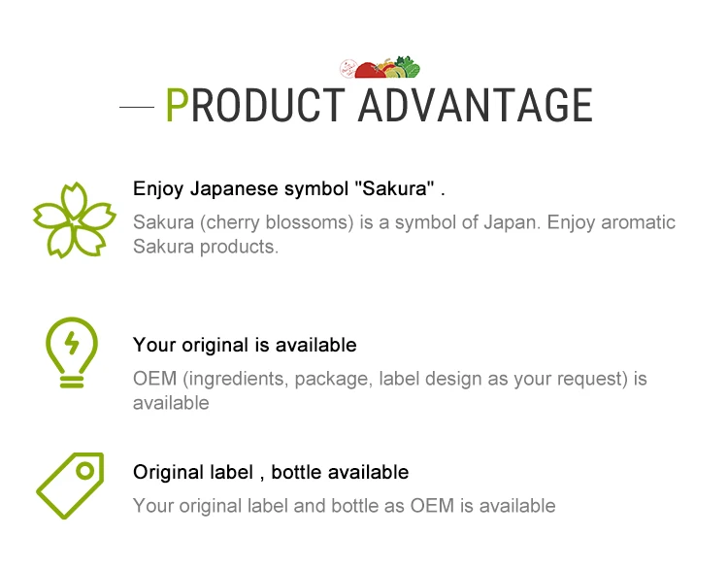
Task: Click the "Your original label and bottle" description
Action: [x=344, y=506]
